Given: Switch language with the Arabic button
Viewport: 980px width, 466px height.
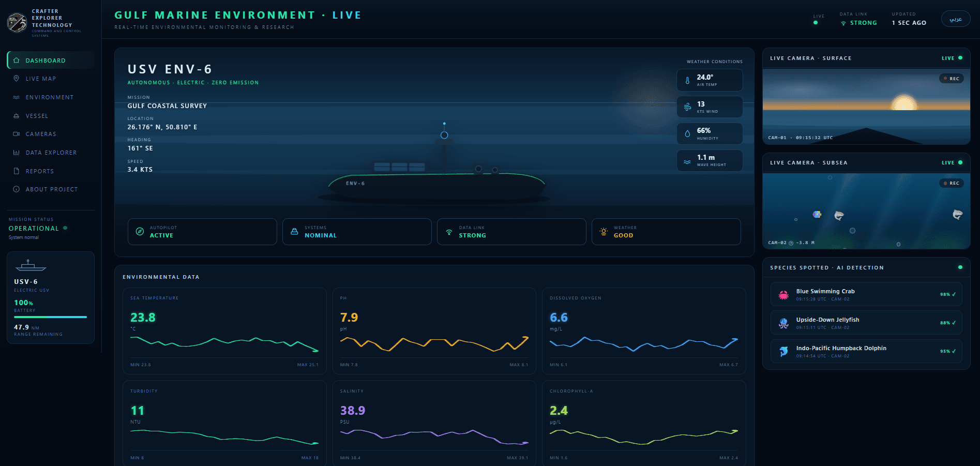Looking at the screenshot, I should tap(956, 19).
